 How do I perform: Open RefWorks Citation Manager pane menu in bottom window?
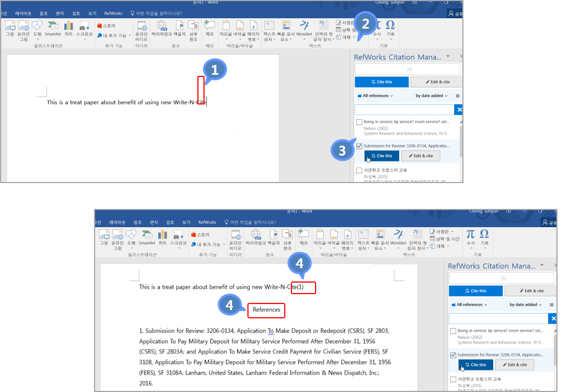click(x=542, y=266)
